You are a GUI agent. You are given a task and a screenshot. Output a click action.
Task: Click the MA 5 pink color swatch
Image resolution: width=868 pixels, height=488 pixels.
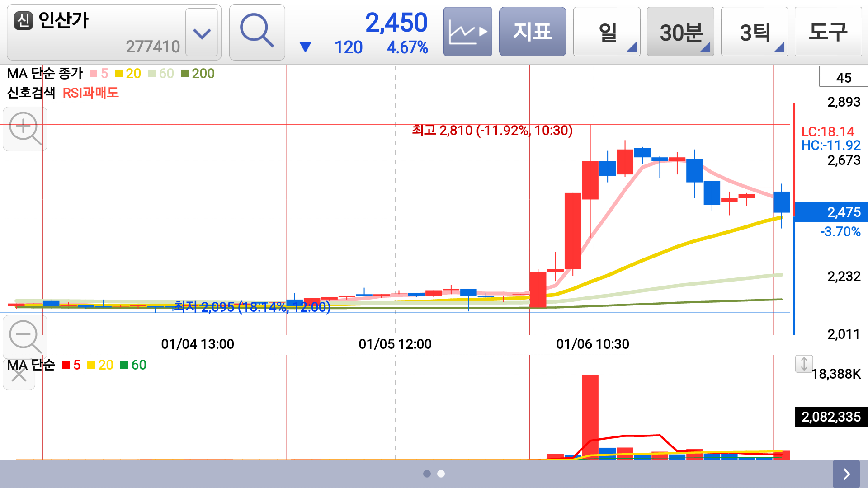94,74
